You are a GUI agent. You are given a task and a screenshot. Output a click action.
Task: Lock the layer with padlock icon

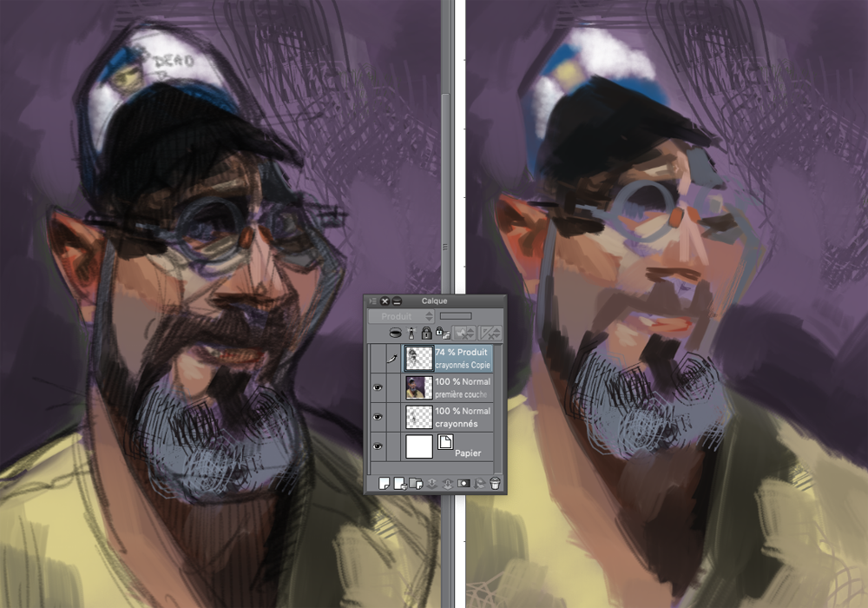[x=426, y=333]
